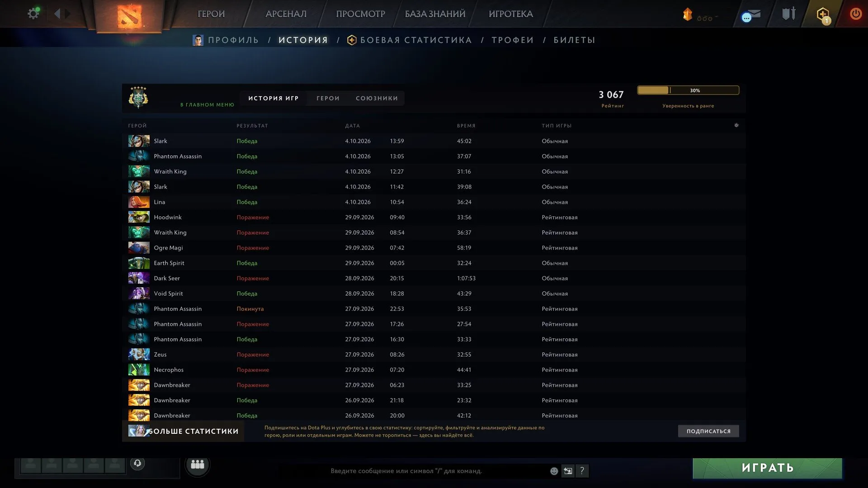Open the ИГРОТЕКА top menu
The height and width of the screenshot is (488, 868).
[511, 14]
